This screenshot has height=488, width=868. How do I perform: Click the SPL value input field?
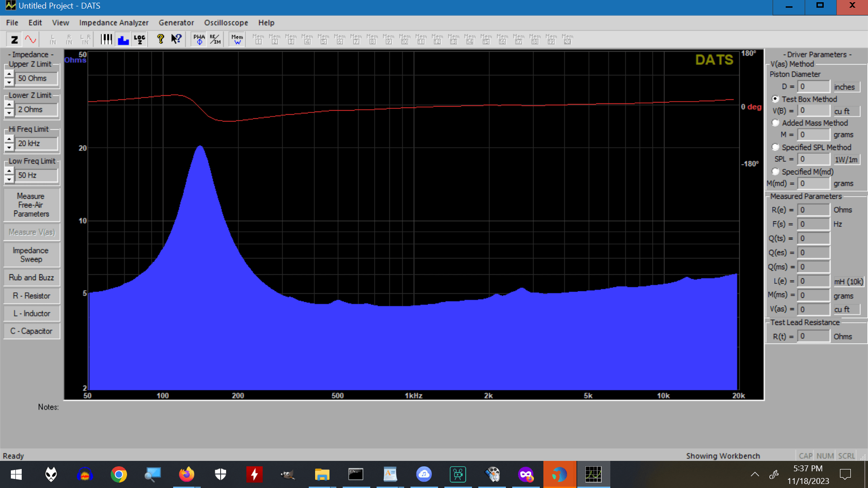813,159
